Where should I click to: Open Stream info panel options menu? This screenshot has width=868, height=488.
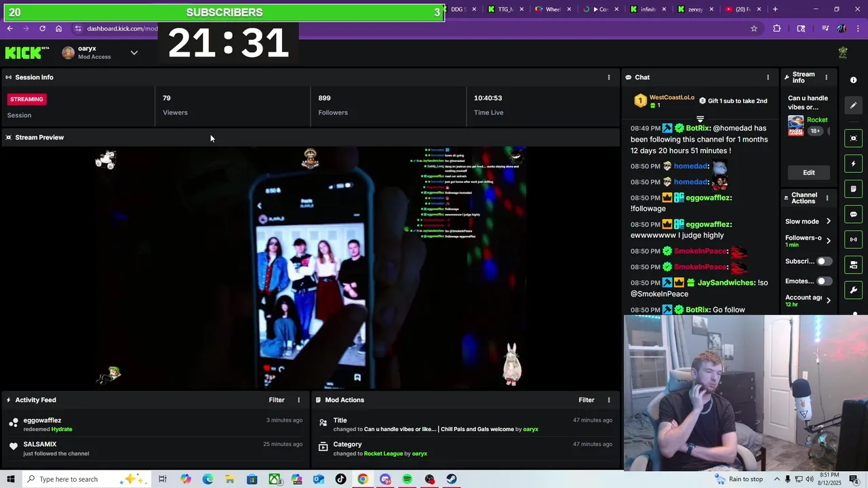pyautogui.click(x=826, y=77)
